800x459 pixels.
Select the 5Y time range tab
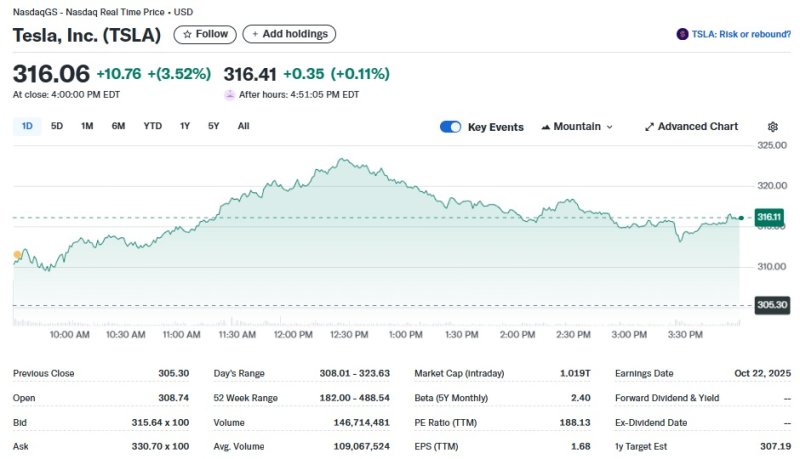[213, 126]
